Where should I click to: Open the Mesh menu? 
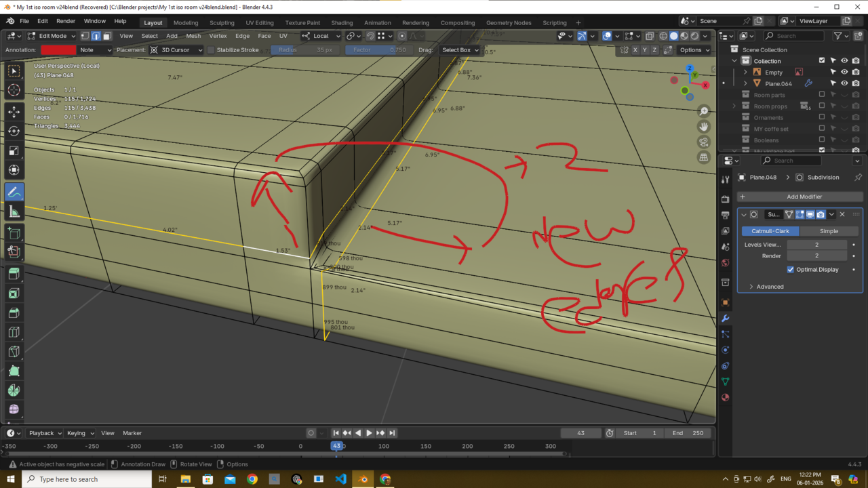[x=193, y=36]
